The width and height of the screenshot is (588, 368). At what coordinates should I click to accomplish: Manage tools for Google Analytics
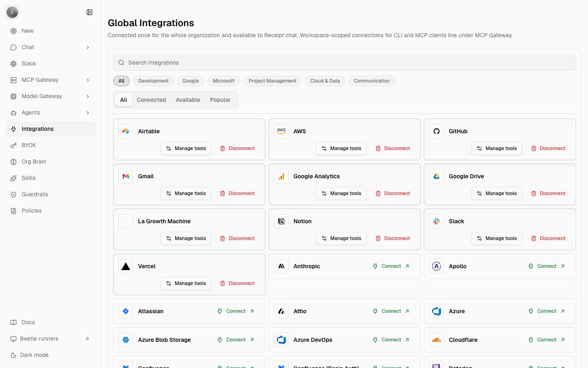341,193
